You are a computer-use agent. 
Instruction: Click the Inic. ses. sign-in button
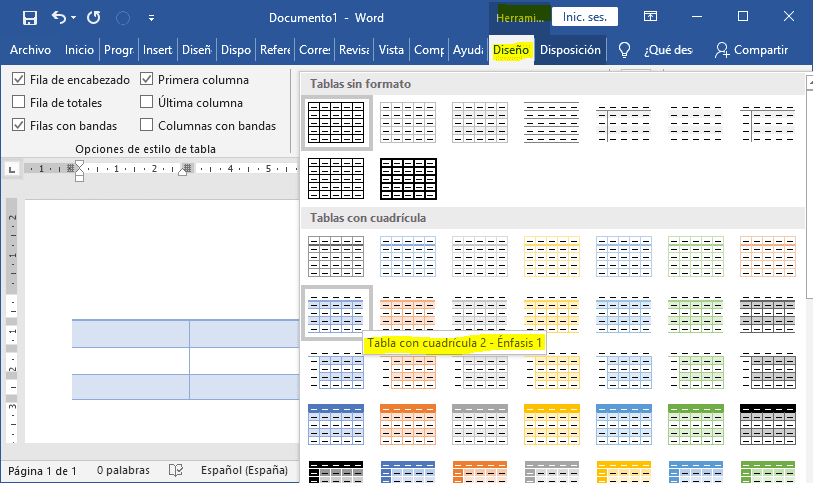click(585, 17)
